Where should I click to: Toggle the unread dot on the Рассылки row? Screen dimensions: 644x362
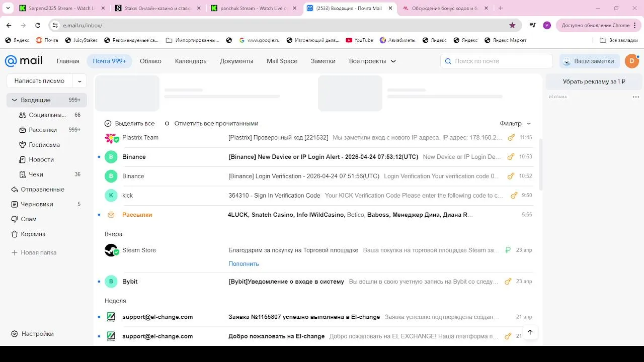point(99,215)
